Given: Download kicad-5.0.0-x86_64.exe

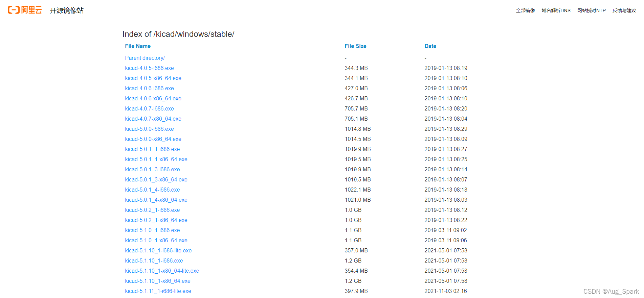Looking at the screenshot, I should (153, 139).
